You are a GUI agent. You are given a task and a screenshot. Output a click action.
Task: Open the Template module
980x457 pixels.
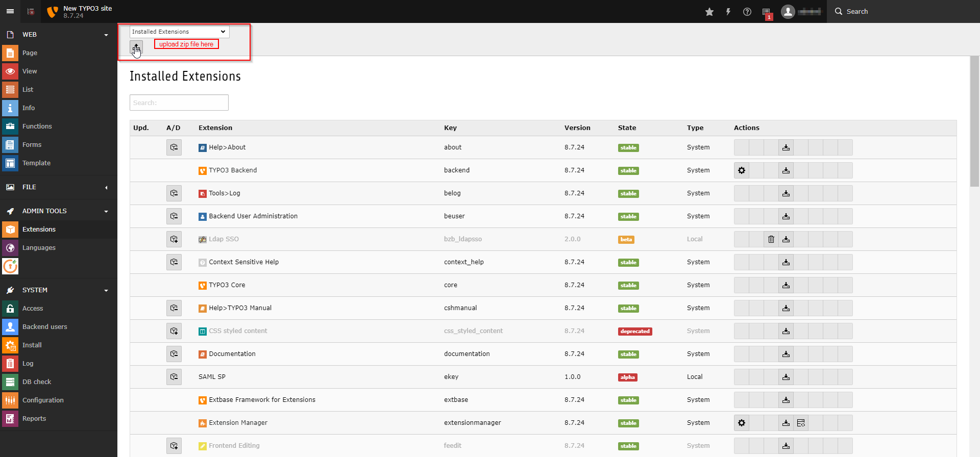coord(59,163)
